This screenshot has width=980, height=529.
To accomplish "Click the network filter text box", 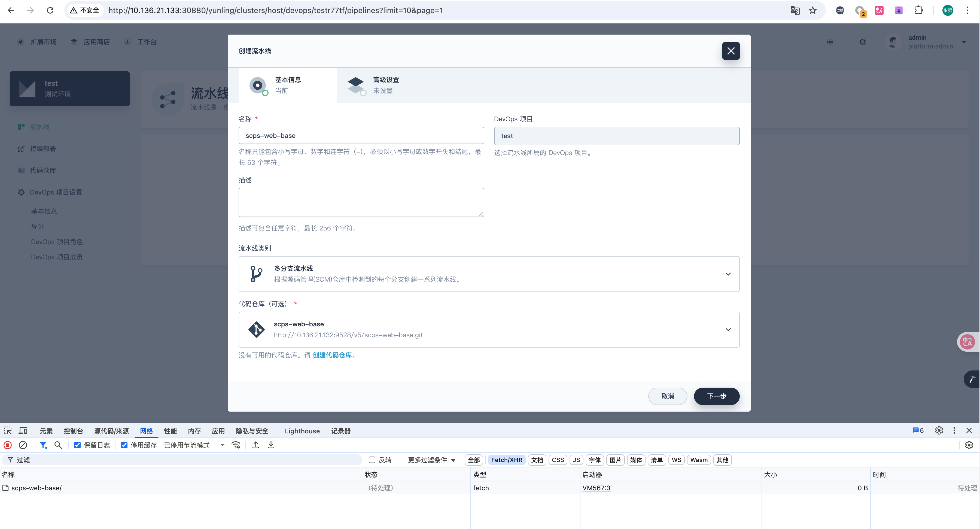I will [182, 460].
